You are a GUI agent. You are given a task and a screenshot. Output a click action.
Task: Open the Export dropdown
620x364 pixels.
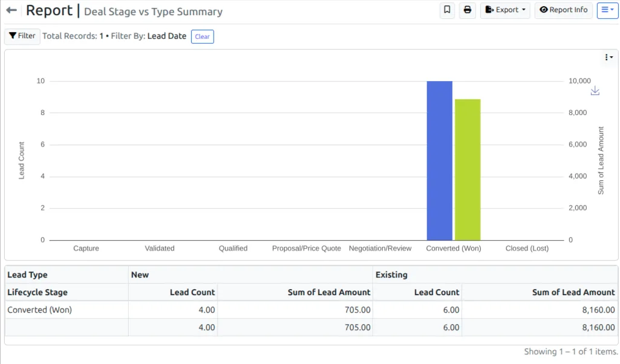[x=505, y=10]
